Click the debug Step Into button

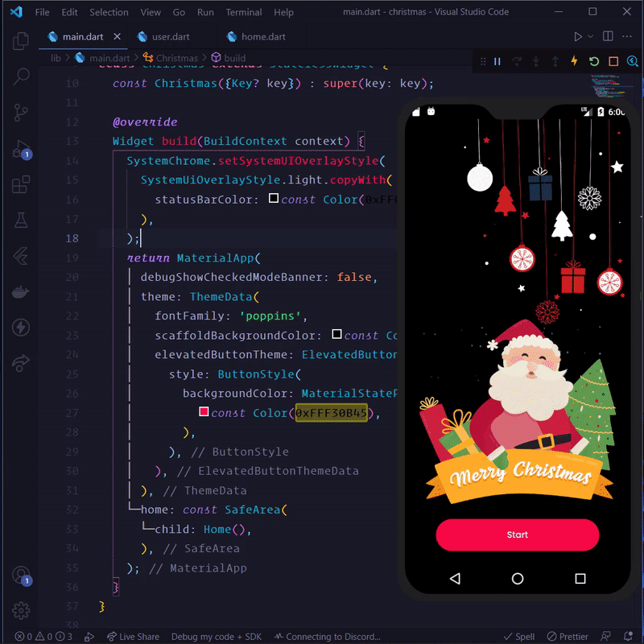click(536, 62)
